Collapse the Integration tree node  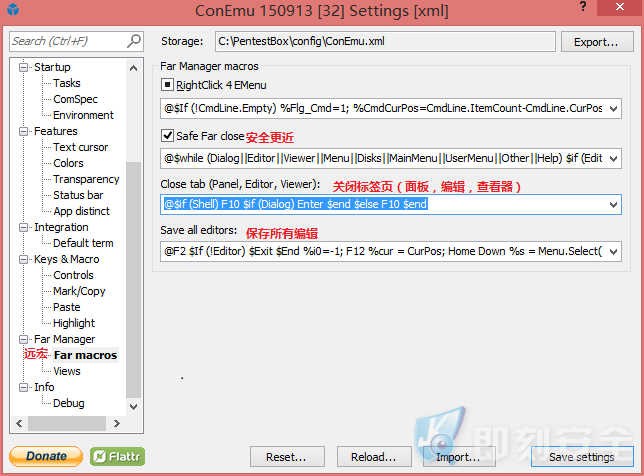click(24, 228)
